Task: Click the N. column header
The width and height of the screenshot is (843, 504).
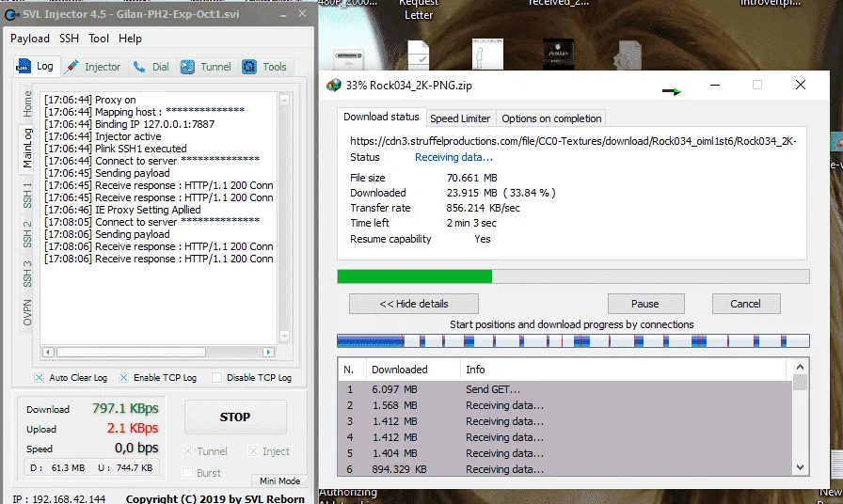Action: [352, 370]
